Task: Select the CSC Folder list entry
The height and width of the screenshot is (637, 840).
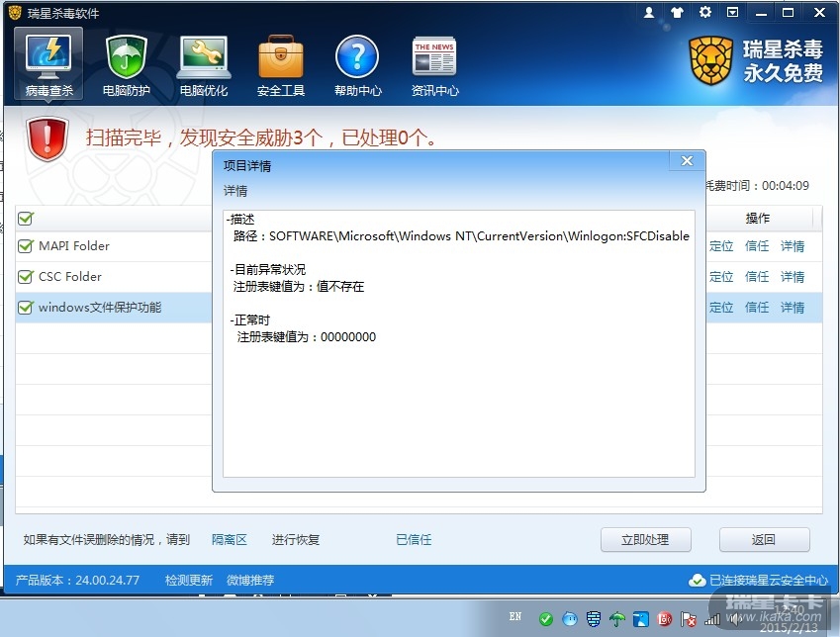Action: click(69, 276)
